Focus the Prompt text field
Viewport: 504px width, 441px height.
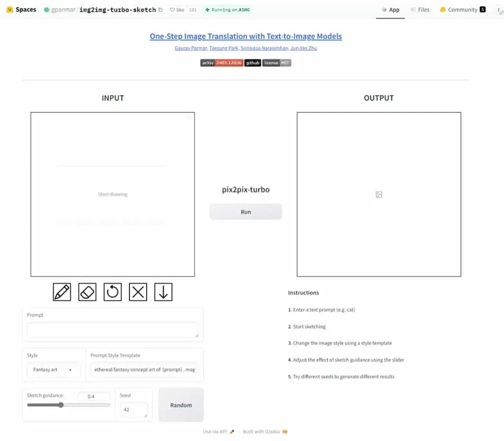(113, 330)
